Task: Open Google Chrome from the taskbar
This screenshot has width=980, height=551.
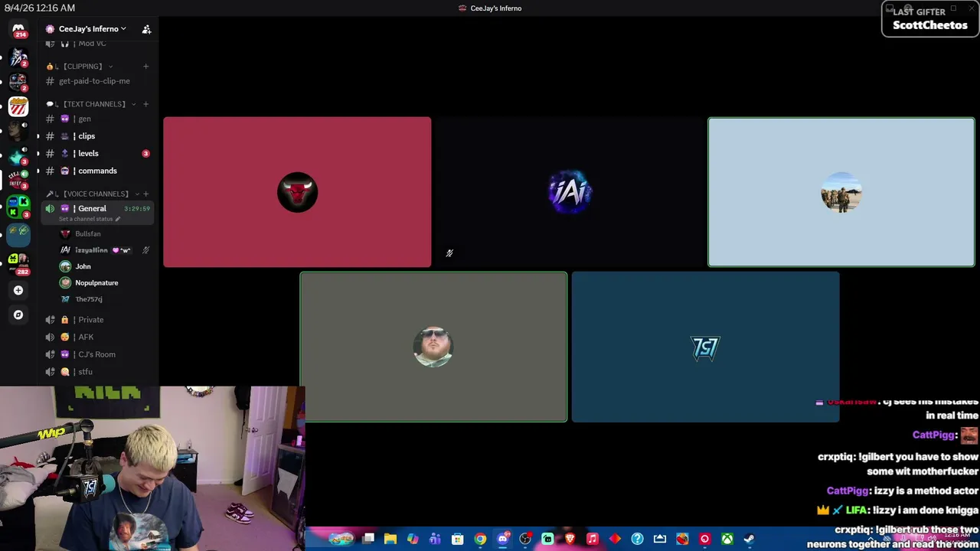Action: pyautogui.click(x=480, y=540)
